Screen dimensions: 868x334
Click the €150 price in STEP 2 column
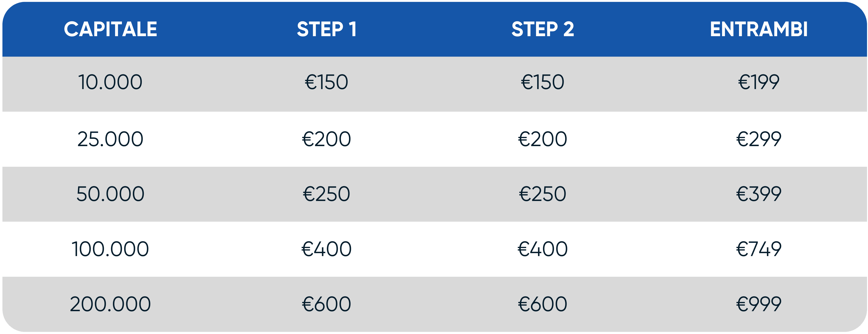click(543, 82)
